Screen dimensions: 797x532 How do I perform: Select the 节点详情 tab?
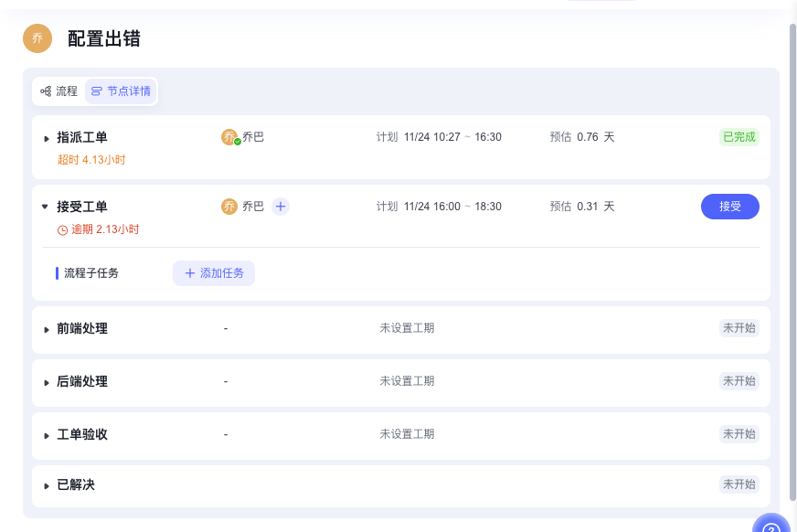pyautogui.click(x=121, y=91)
